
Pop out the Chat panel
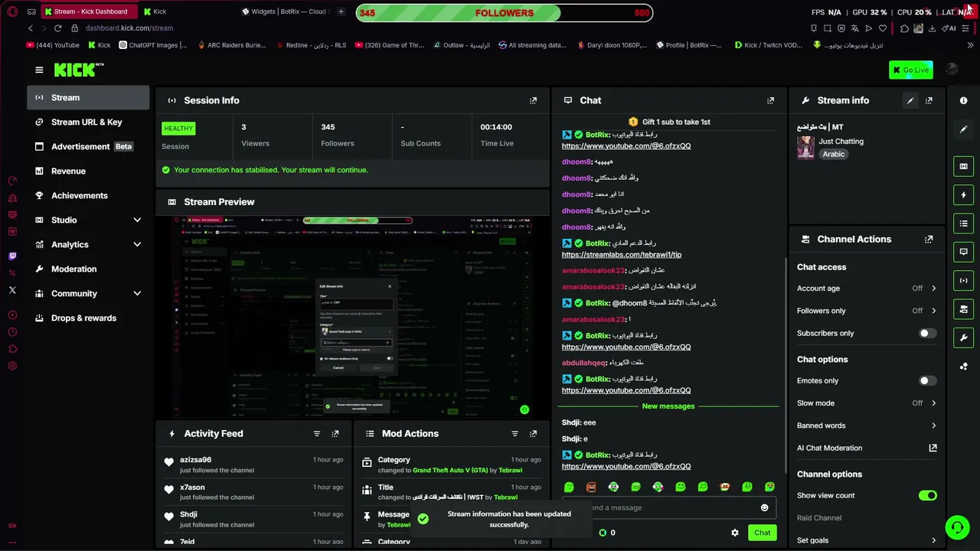[771, 100]
